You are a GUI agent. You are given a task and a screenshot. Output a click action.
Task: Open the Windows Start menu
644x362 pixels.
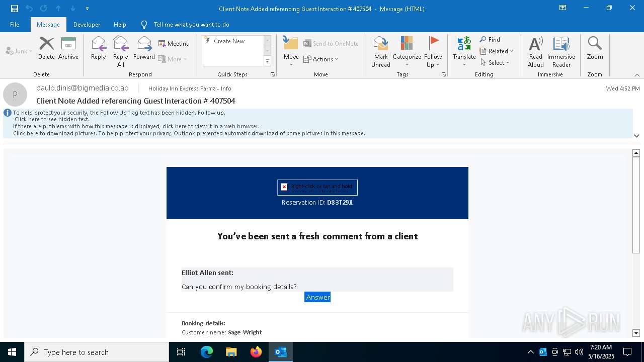click(x=12, y=352)
